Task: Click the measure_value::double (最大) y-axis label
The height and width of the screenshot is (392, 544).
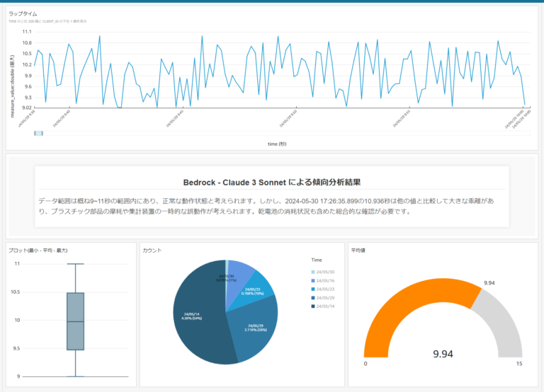Action: coord(13,86)
